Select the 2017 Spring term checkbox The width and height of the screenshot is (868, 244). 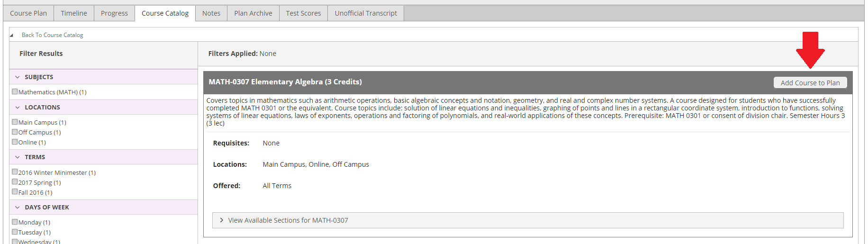tap(15, 182)
